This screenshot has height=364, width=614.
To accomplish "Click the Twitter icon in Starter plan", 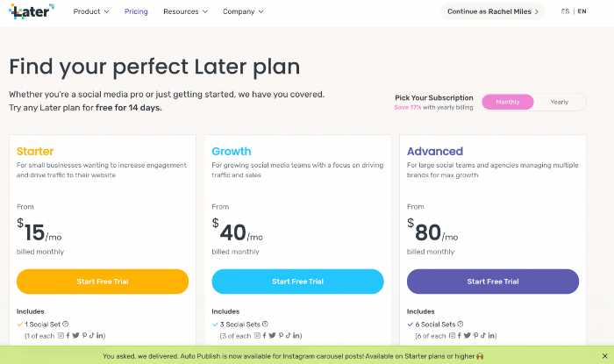I will pos(75,335).
